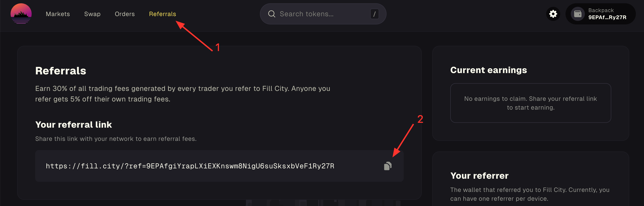
Task: Click the Your referrer heading
Action: [x=479, y=175]
